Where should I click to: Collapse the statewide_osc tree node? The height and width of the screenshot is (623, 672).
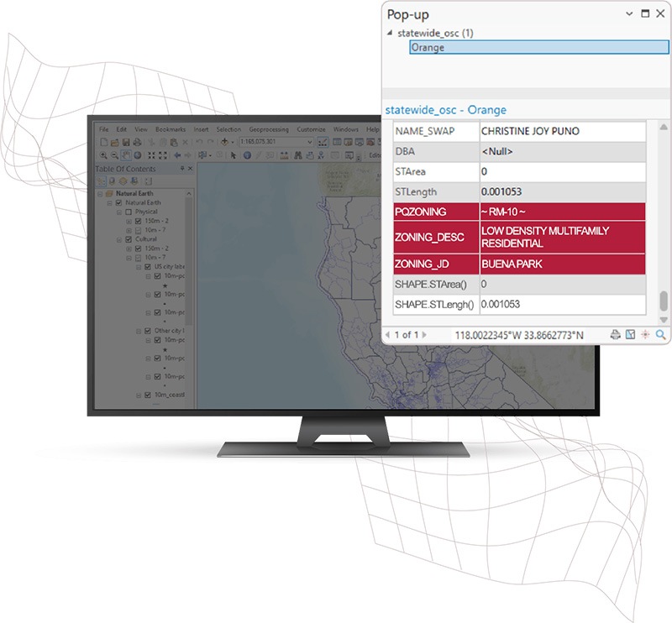click(x=390, y=33)
